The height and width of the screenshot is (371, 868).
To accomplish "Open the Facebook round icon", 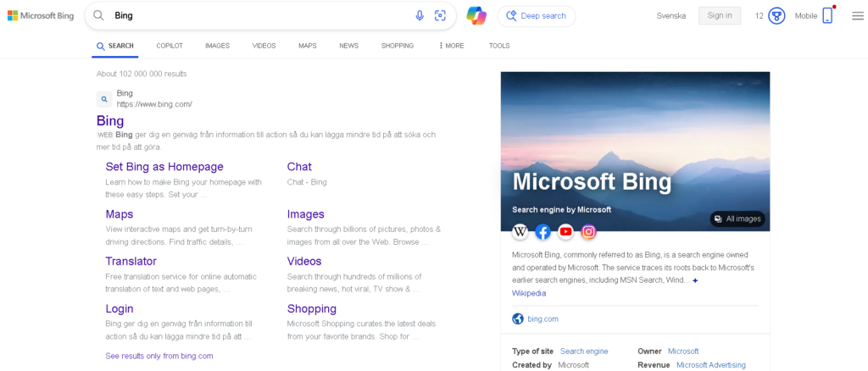I will tap(543, 232).
